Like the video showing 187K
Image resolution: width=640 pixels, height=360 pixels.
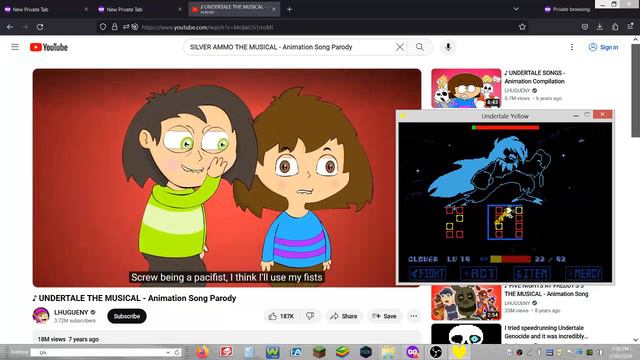coord(281,316)
